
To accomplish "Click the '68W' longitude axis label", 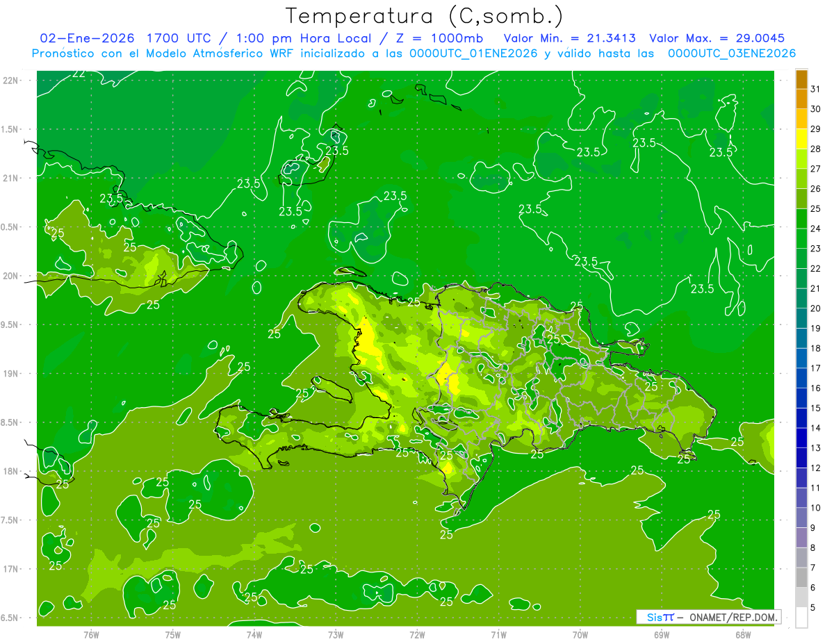I will tap(743, 634).
